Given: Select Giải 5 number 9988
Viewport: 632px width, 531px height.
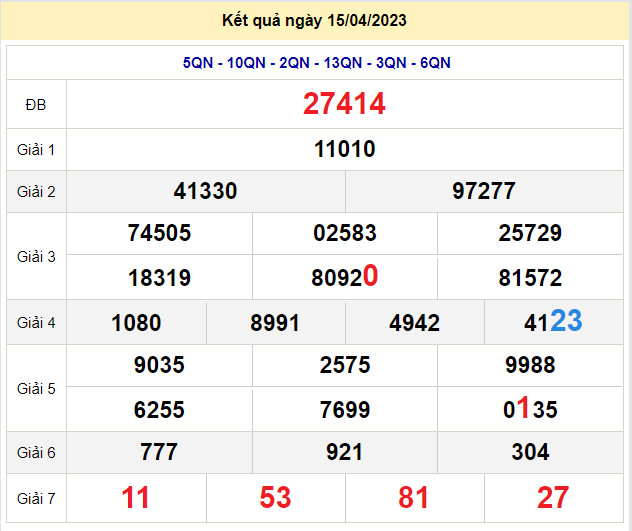Looking at the screenshot, I should (x=530, y=365).
